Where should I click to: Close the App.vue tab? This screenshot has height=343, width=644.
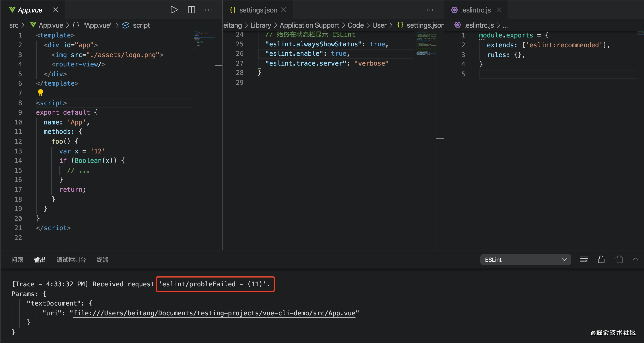(56, 10)
